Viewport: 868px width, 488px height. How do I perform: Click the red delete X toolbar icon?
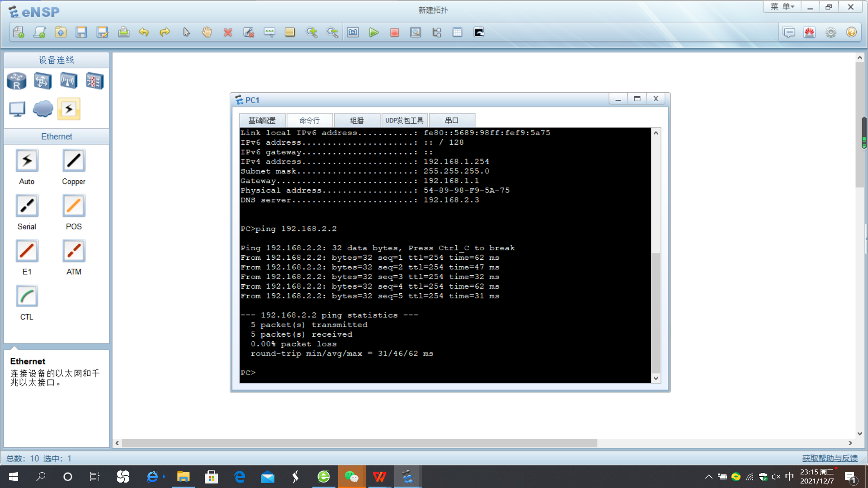[228, 33]
